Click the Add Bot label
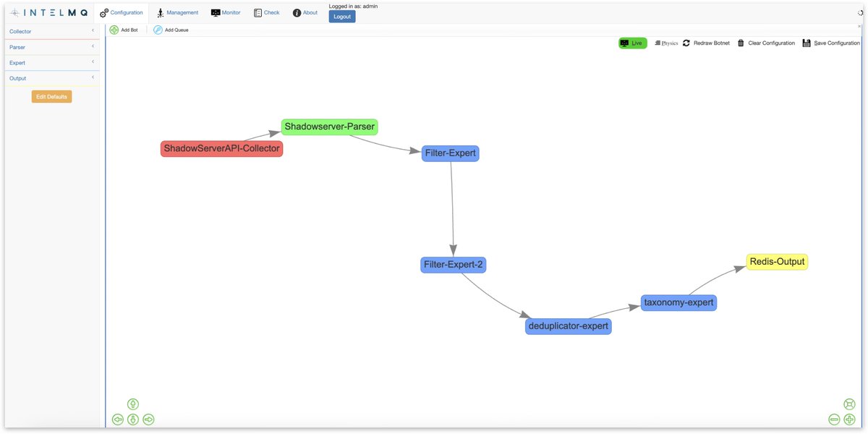Viewport: 868px width, 434px height. (129, 30)
